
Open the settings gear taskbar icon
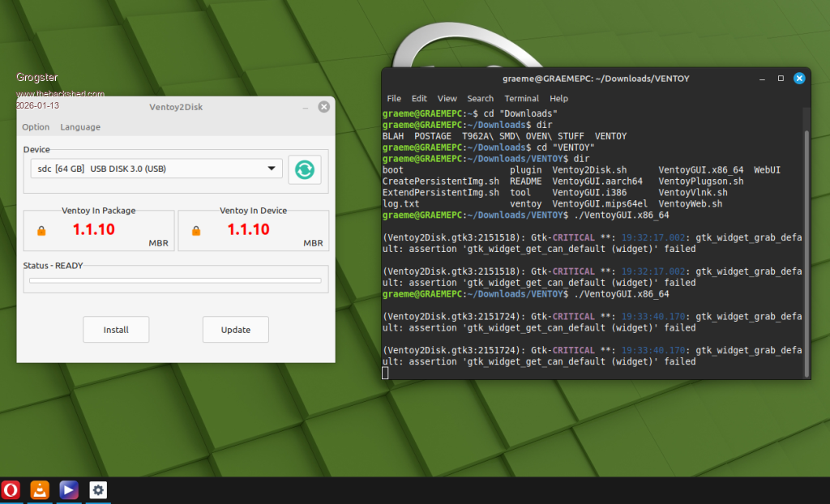[98, 489]
